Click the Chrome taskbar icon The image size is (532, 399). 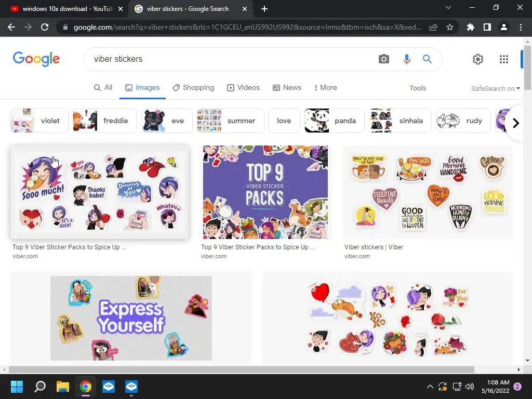86,387
